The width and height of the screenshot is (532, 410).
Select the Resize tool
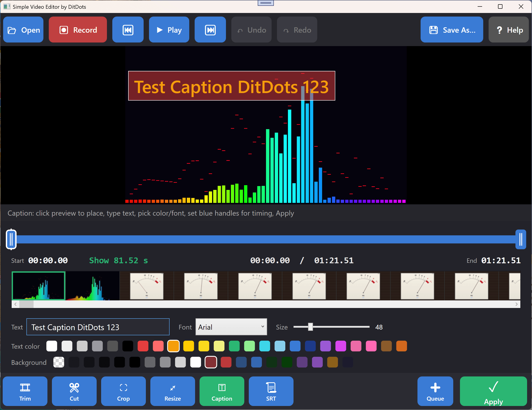pos(173,391)
